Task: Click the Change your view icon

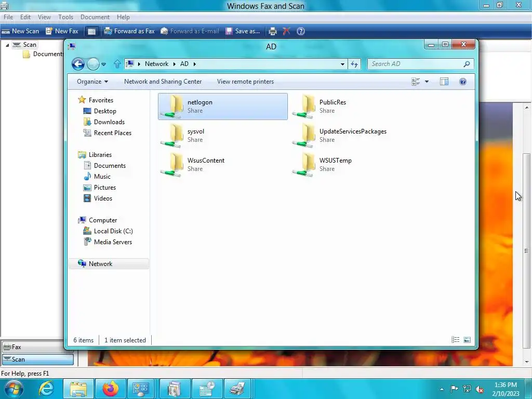Action: (x=416, y=82)
